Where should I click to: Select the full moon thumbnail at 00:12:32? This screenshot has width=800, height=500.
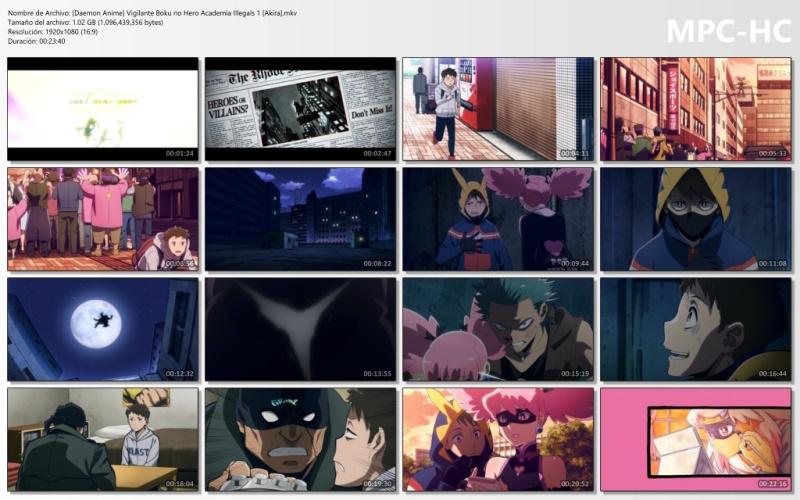pos(103,329)
